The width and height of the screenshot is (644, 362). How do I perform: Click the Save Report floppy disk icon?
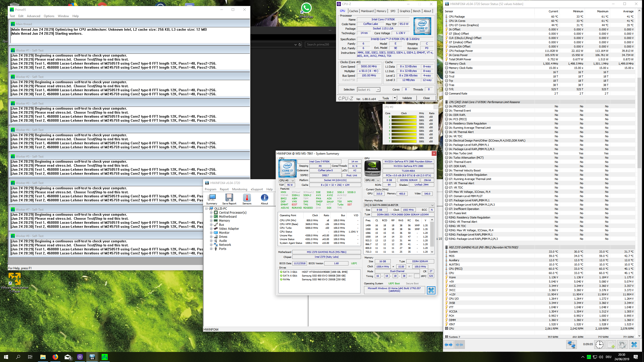point(229,198)
